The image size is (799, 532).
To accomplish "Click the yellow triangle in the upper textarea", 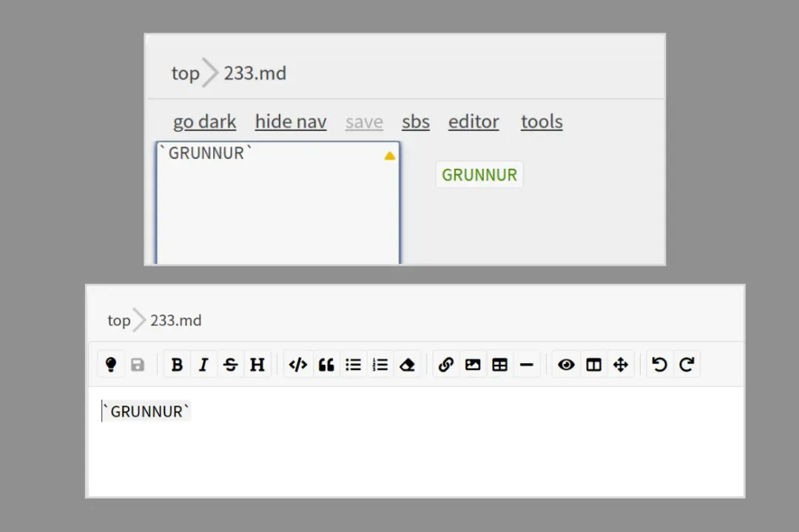I will [390, 156].
